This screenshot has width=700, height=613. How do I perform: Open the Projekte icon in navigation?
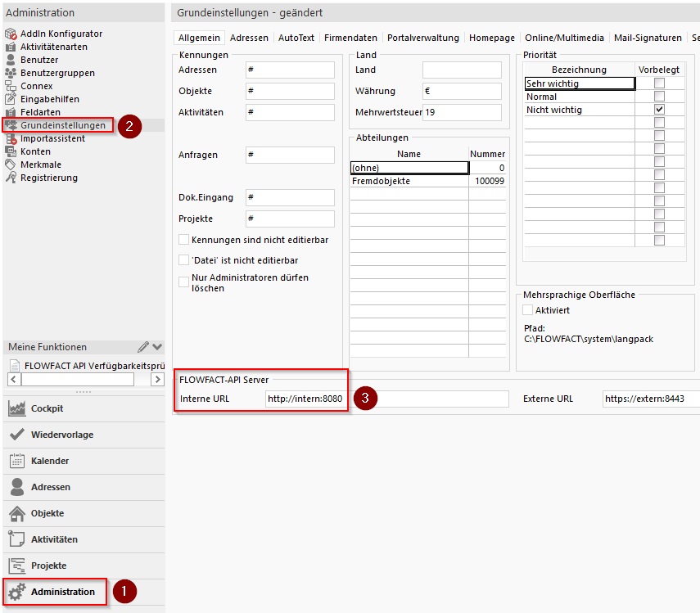[17, 566]
